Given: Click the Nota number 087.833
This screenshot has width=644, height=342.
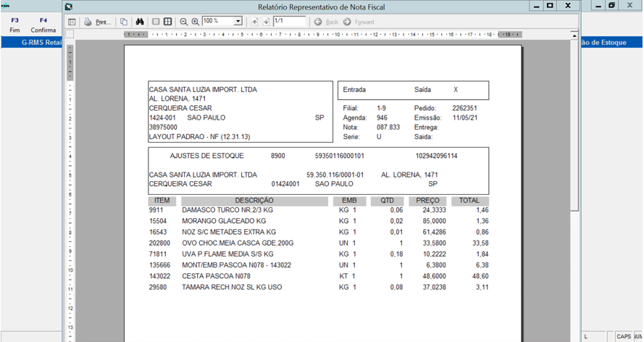Looking at the screenshot, I should (388, 128).
